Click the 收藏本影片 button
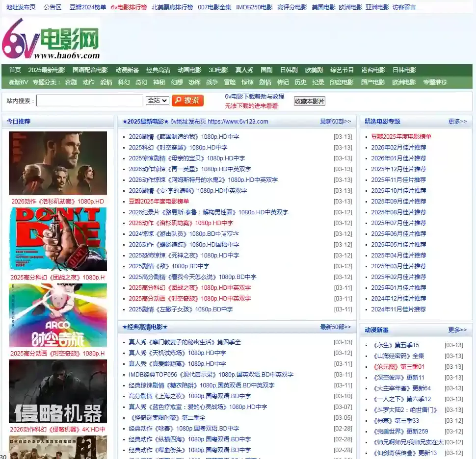476x459 pixels. pyautogui.click(x=309, y=101)
